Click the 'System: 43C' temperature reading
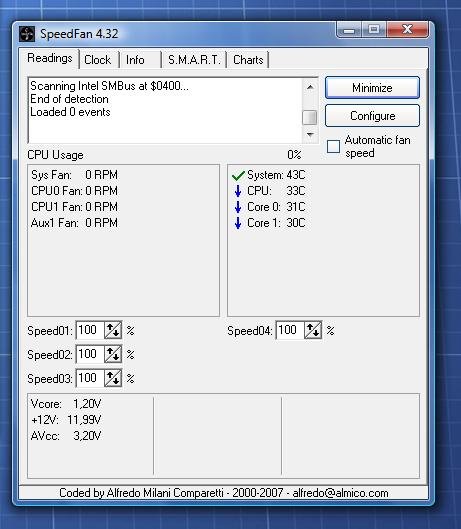This screenshot has height=529, width=461. (x=276, y=175)
